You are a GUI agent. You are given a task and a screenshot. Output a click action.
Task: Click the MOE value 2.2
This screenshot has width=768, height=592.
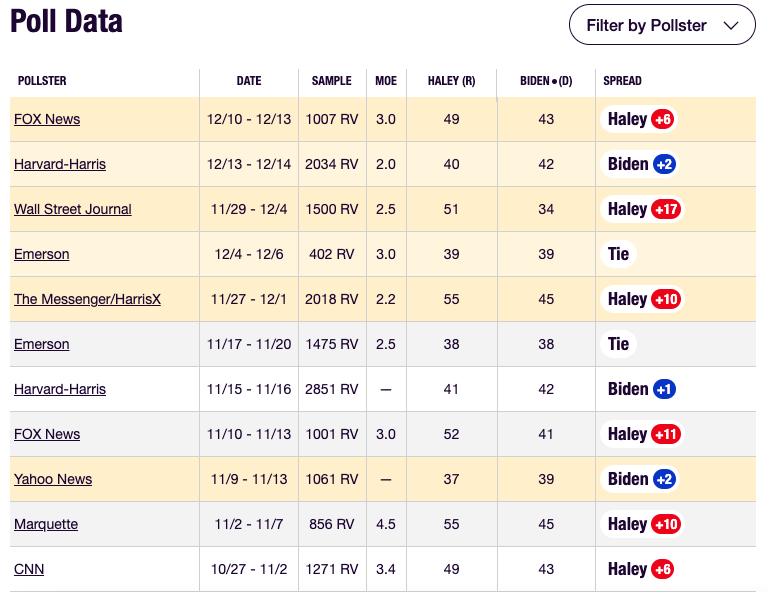pyautogui.click(x=386, y=299)
